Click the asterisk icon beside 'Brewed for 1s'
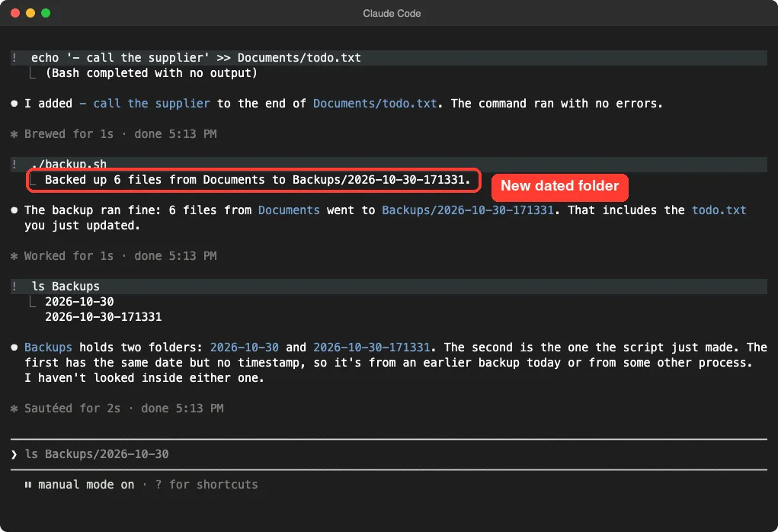The height and width of the screenshot is (532, 778). [x=14, y=134]
